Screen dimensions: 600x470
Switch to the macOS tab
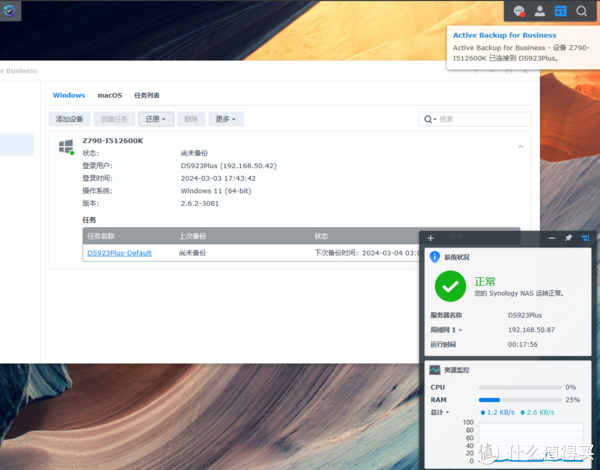(110, 95)
